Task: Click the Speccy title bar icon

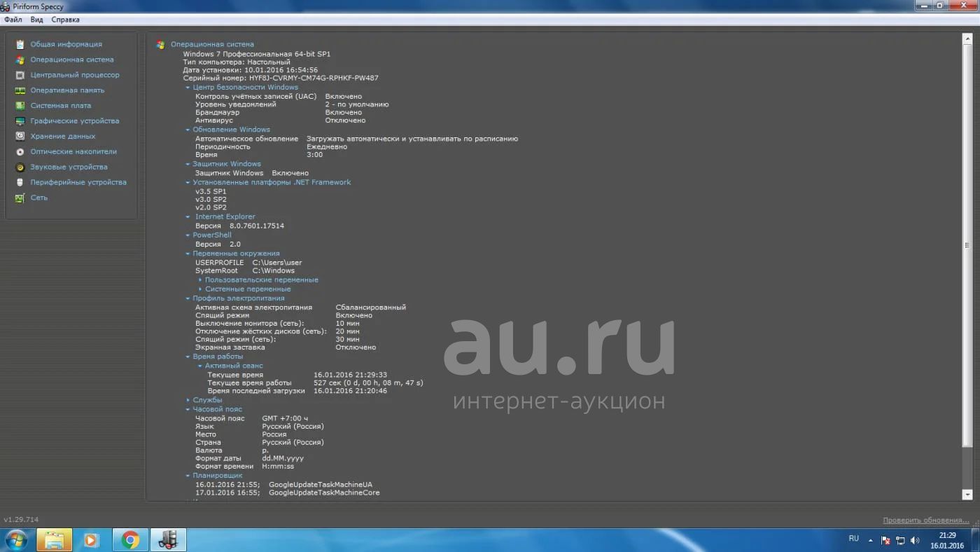Action: pos(7,6)
